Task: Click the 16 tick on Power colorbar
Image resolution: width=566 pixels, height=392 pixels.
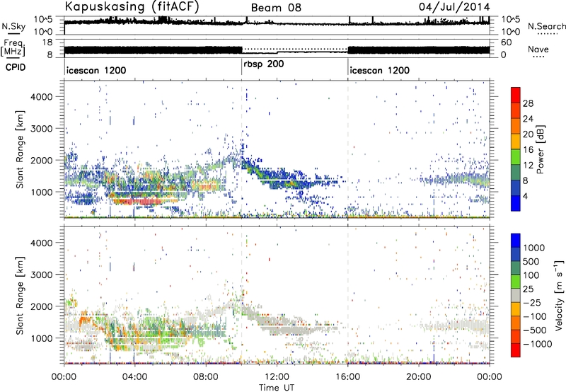Action: [x=528, y=150]
